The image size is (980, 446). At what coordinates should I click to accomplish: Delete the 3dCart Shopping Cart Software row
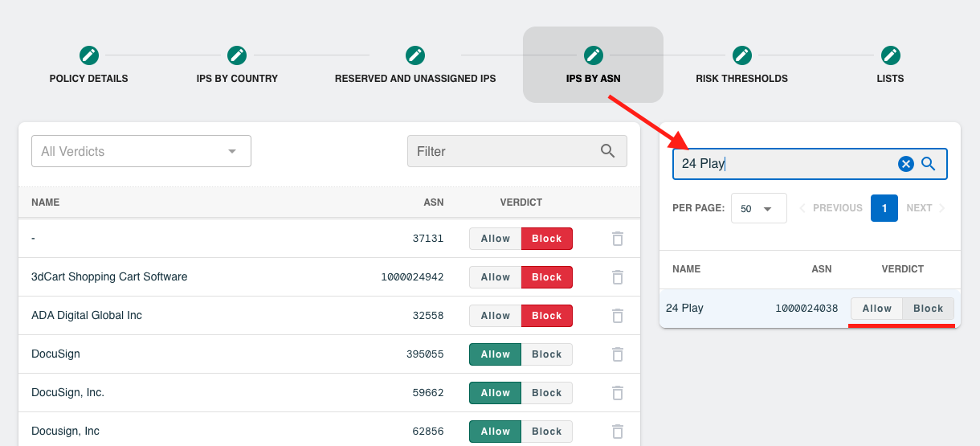(x=618, y=277)
